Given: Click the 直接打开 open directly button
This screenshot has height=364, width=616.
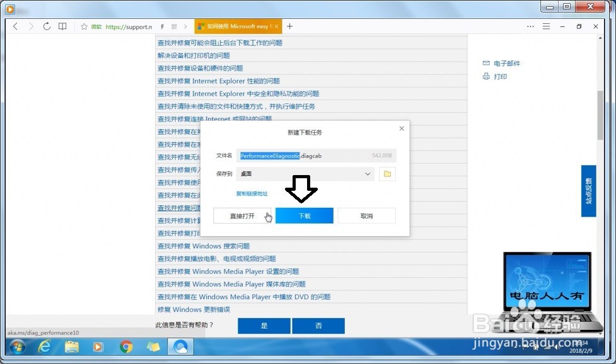Looking at the screenshot, I should [x=242, y=216].
